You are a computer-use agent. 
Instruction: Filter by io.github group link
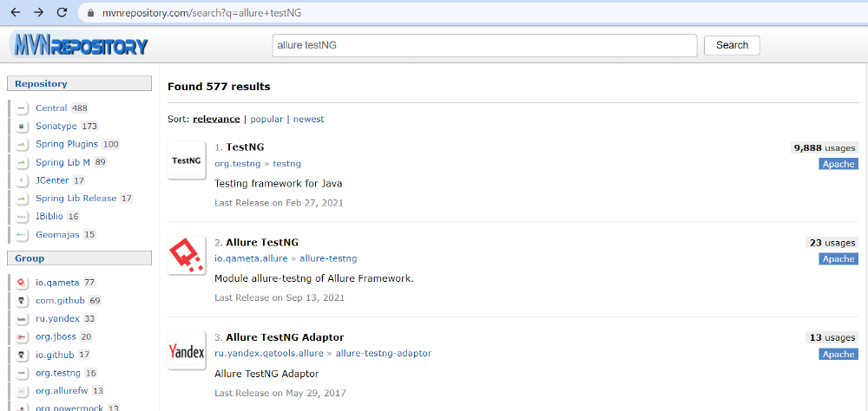tap(56, 355)
